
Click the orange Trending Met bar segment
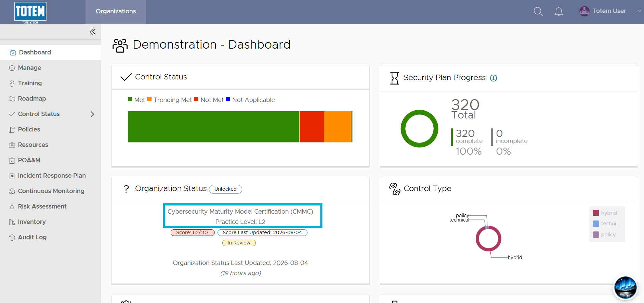(x=337, y=127)
